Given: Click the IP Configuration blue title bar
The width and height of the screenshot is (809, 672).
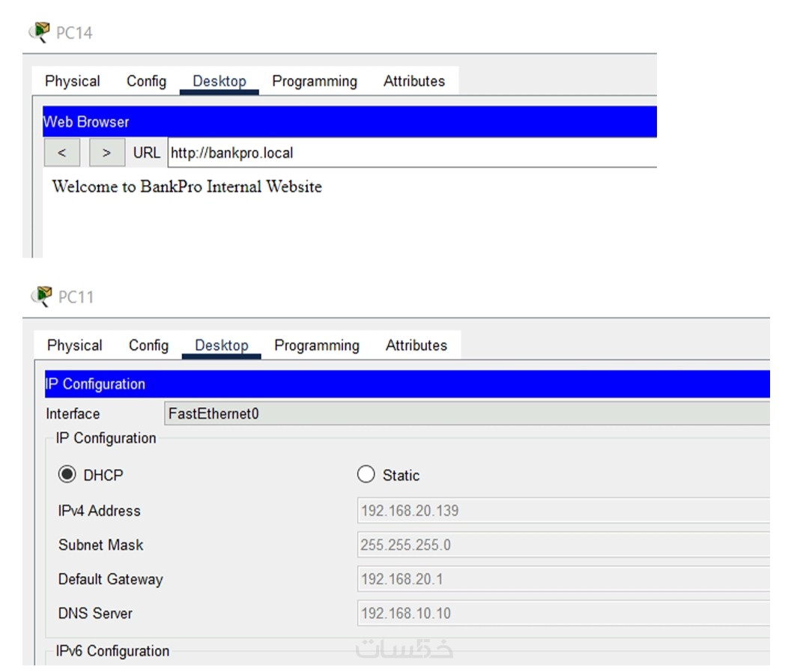Looking at the screenshot, I should click(x=407, y=384).
